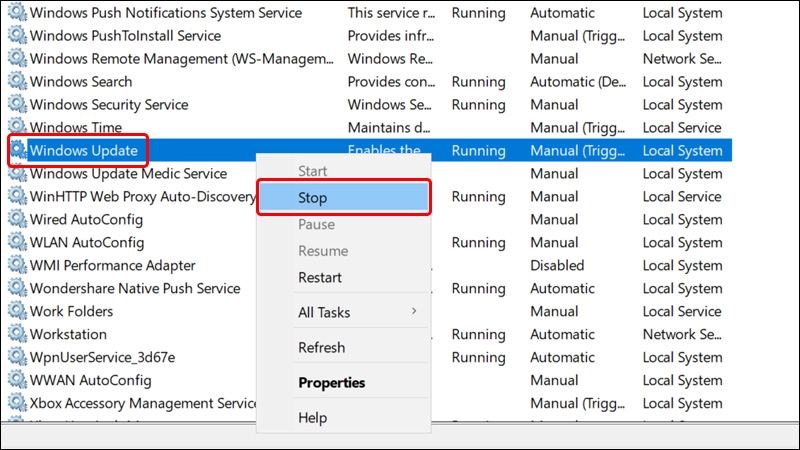Select the WWAN AutoConfig service

click(90, 380)
